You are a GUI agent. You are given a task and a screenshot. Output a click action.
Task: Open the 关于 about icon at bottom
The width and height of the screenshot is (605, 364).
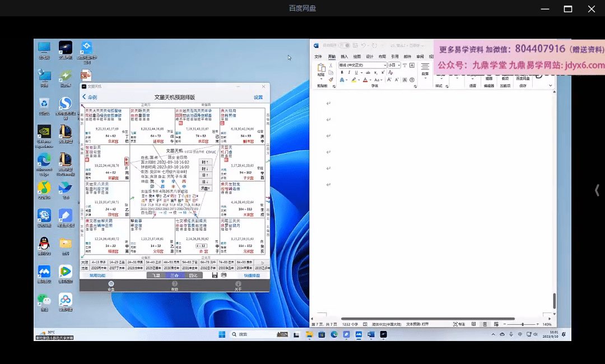pos(238,285)
